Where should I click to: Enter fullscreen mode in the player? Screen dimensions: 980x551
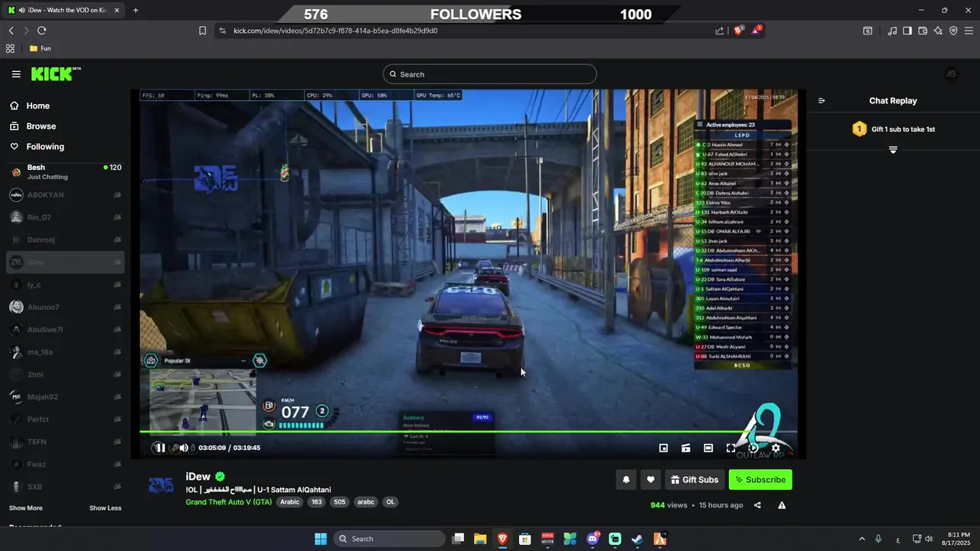tap(730, 448)
